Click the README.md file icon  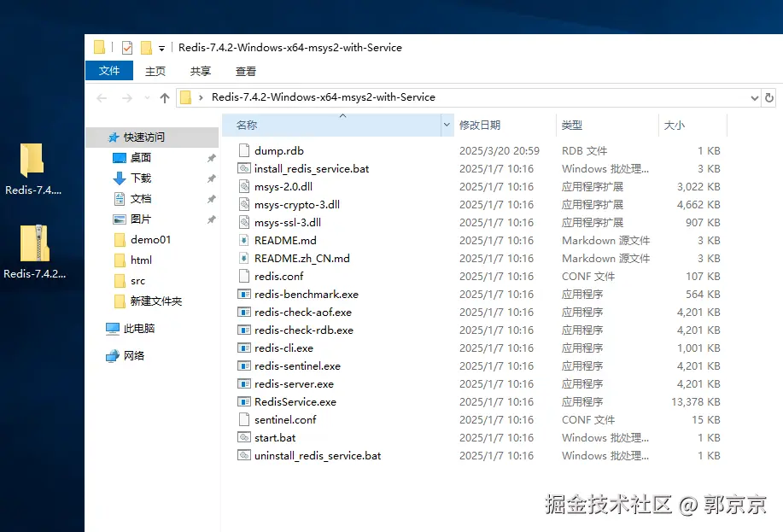coord(243,240)
